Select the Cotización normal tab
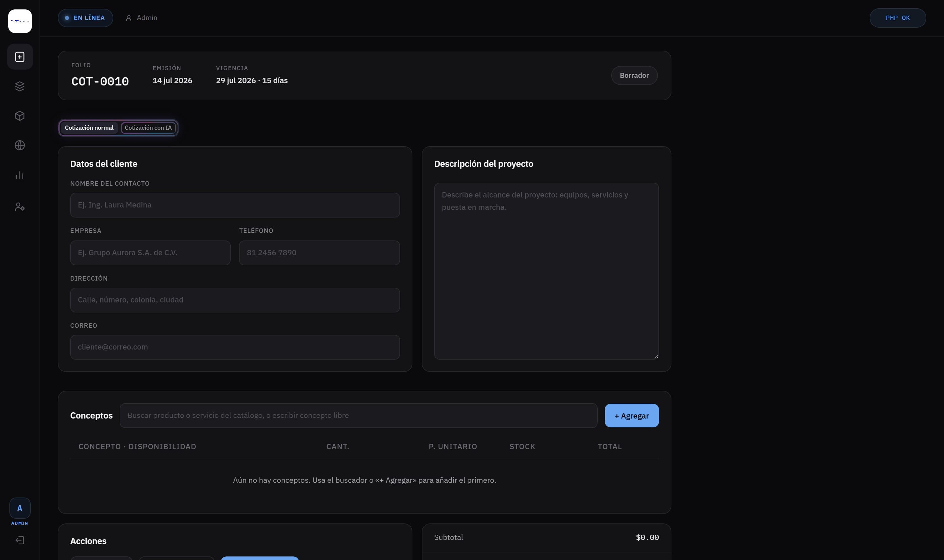The width and height of the screenshot is (944, 560). click(x=89, y=128)
